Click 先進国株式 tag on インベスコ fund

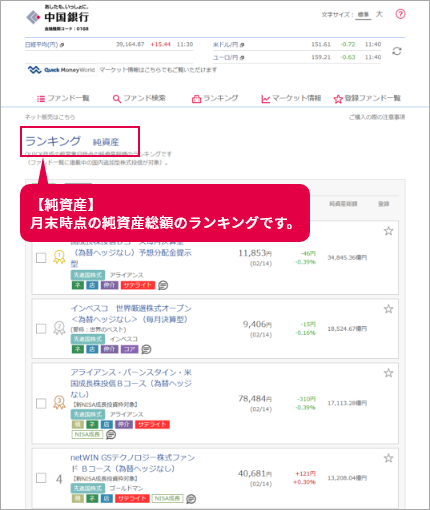88,339
